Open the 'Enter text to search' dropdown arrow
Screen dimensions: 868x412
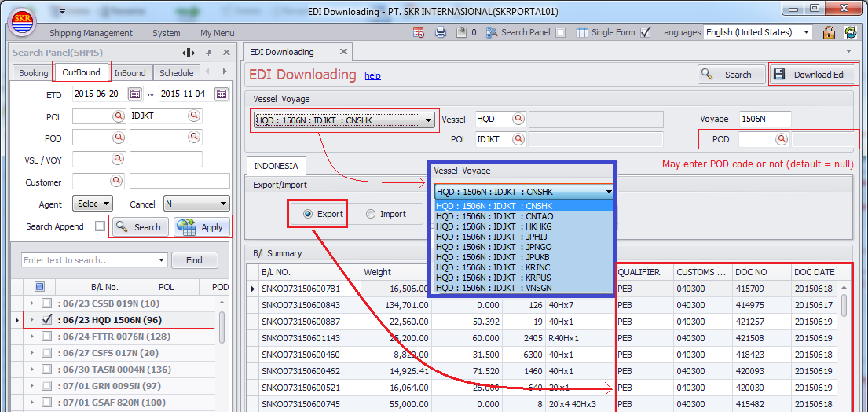pyautogui.click(x=162, y=260)
